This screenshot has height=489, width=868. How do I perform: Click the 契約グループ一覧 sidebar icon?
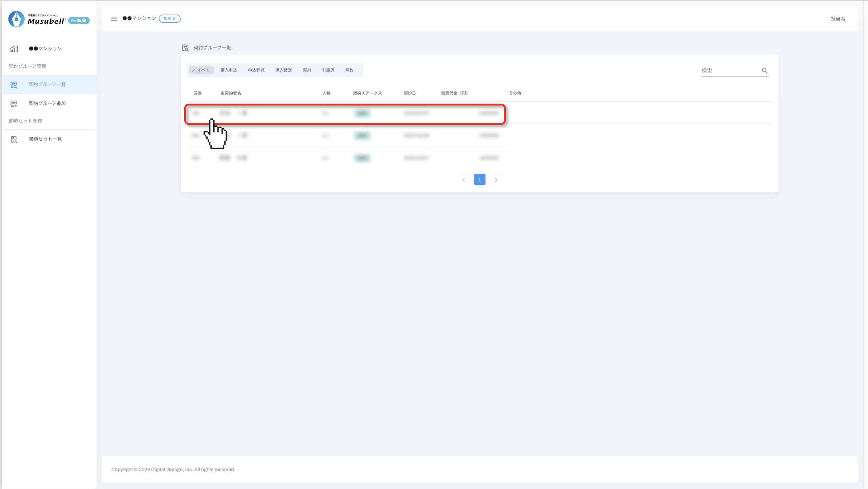[14, 85]
